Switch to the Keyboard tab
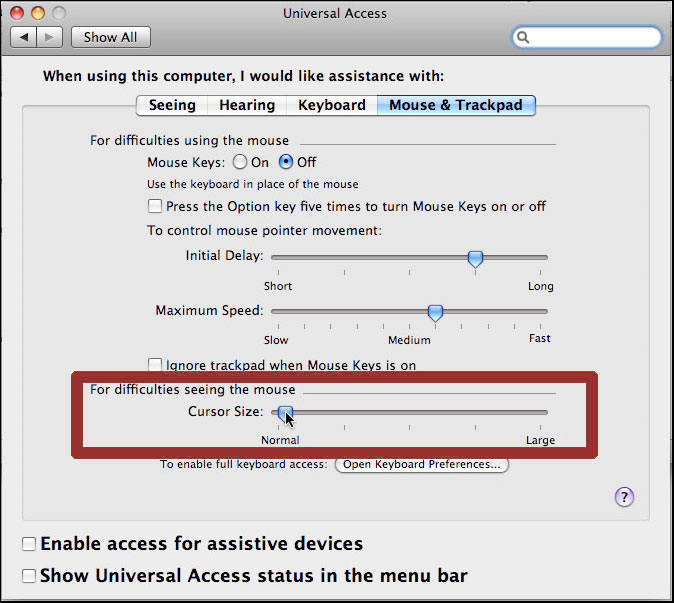Image resolution: width=674 pixels, height=603 pixels. [332, 105]
